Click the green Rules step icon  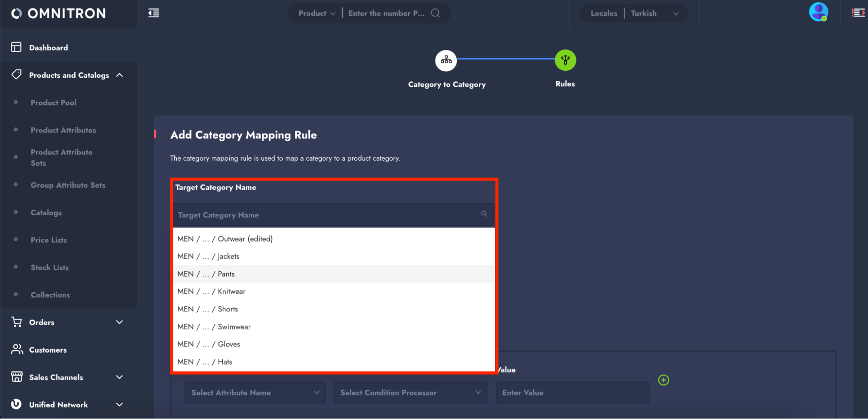[565, 60]
